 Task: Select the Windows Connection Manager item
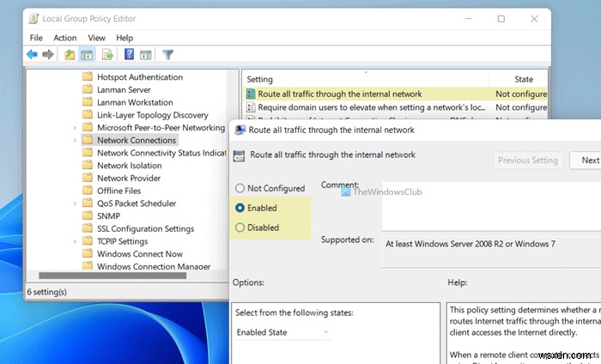154,266
